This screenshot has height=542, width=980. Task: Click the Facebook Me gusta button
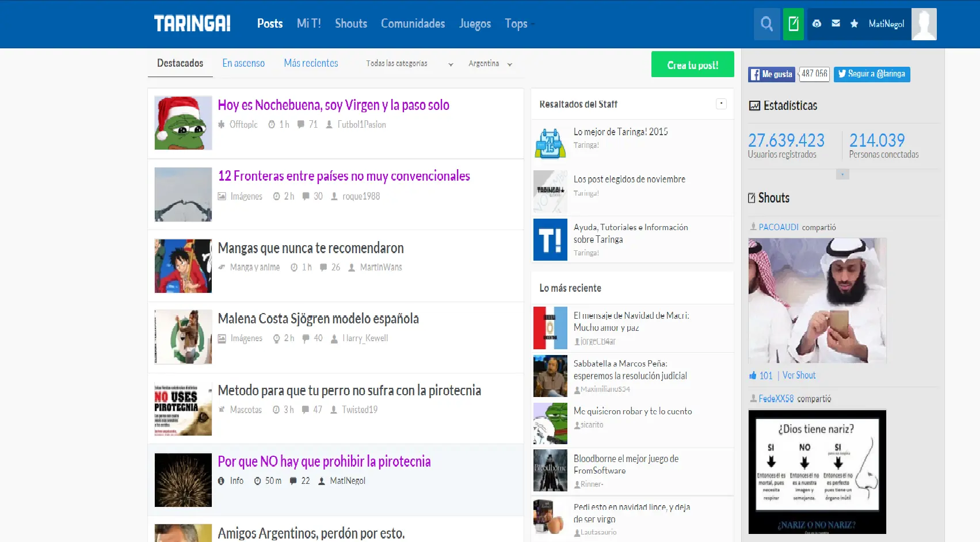click(772, 74)
